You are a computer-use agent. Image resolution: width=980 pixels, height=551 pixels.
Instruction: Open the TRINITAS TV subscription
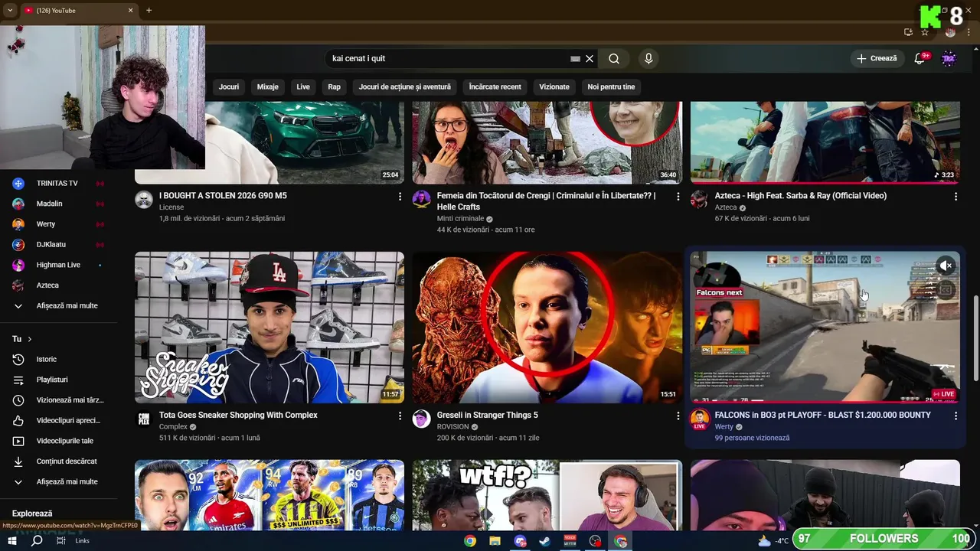click(x=58, y=184)
